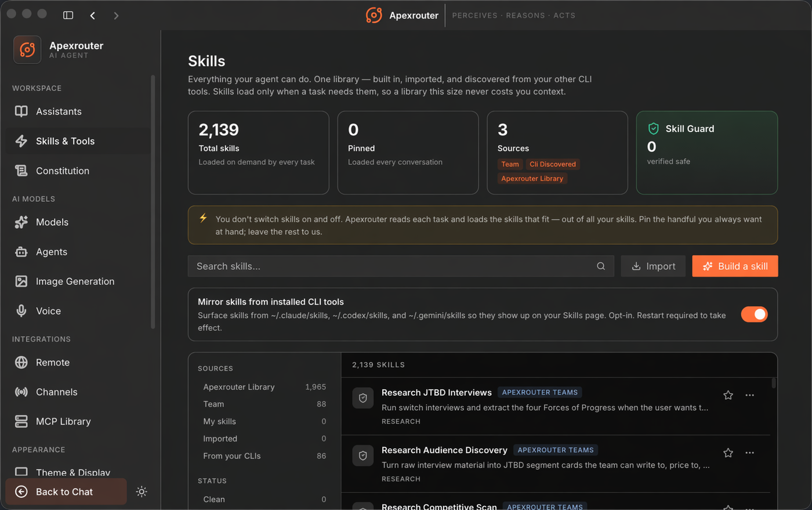Viewport: 812px width, 510px height.
Task: Click the Import button
Action: [x=653, y=266]
